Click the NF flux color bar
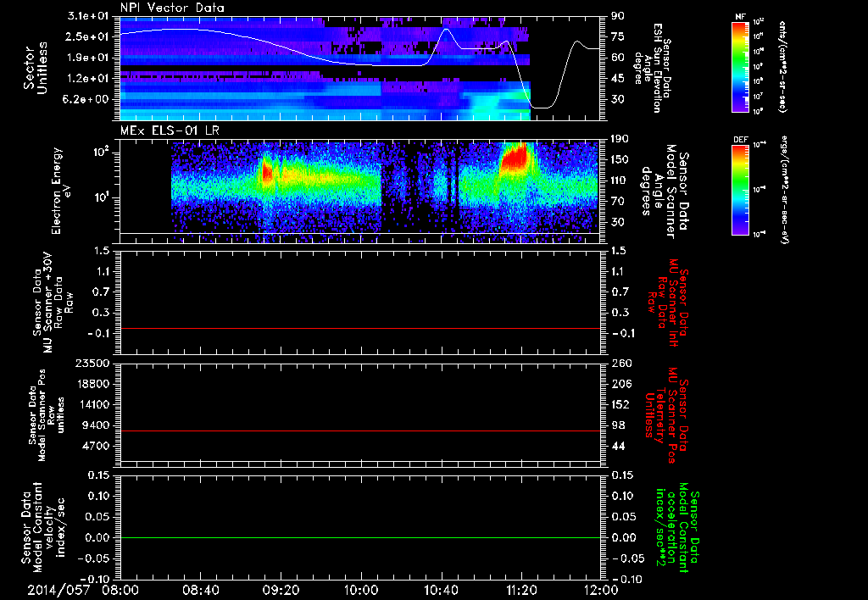The width and height of the screenshot is (868, 600). (741, 67)
